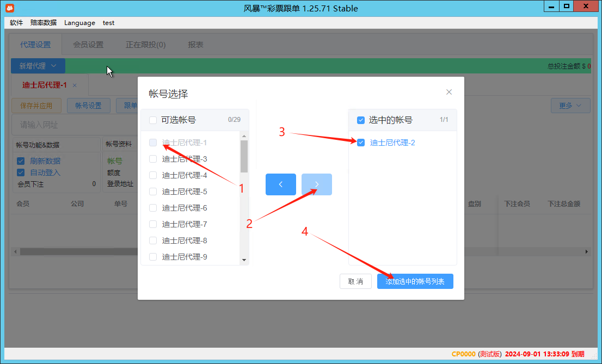Check the 迪士尼代理-3 account

coord(153,159)
